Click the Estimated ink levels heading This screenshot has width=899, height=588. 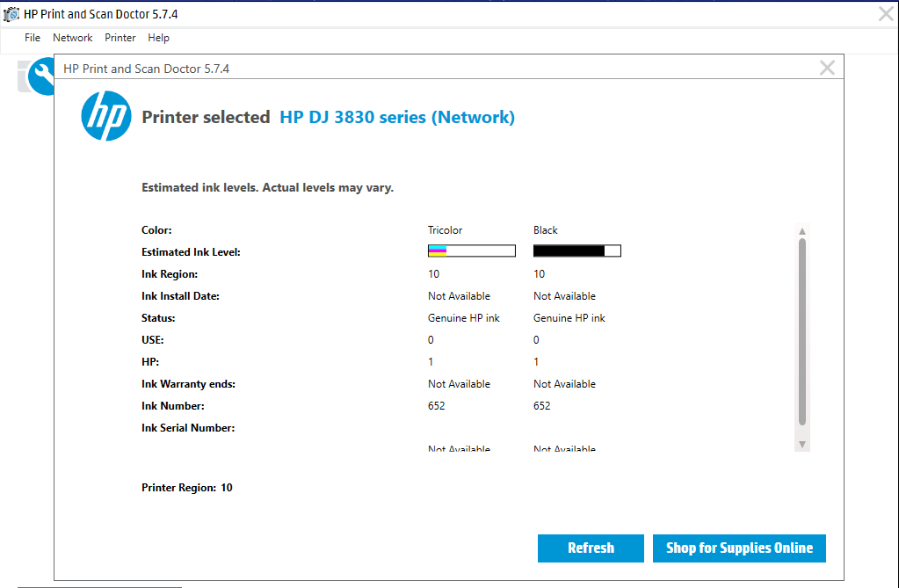pyautogui.click(x=267, y=187)
